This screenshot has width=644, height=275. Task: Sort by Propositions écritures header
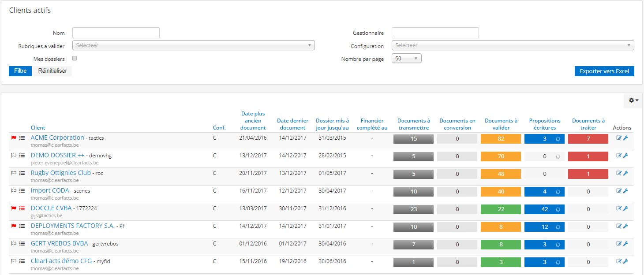pos(545,124)
